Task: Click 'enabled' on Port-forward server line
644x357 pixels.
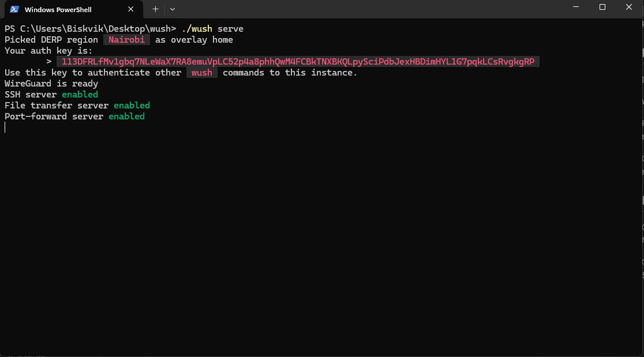Action: point(126,117)
